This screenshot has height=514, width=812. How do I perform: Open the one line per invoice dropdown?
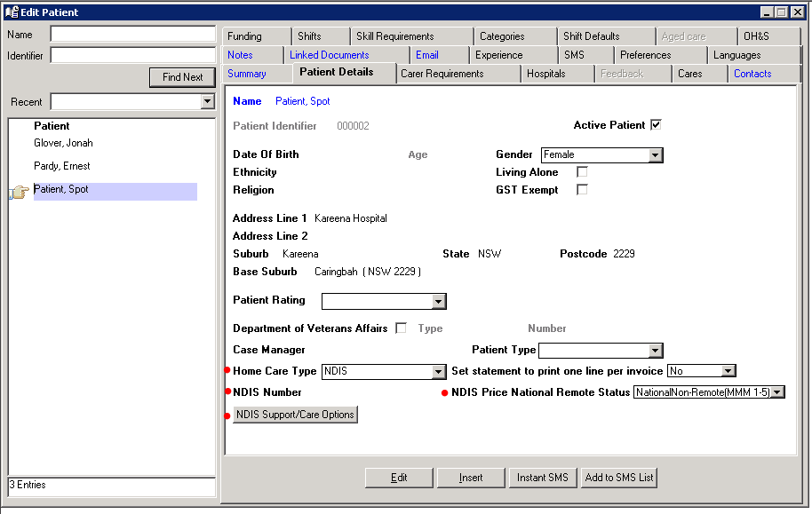(728, 370)
